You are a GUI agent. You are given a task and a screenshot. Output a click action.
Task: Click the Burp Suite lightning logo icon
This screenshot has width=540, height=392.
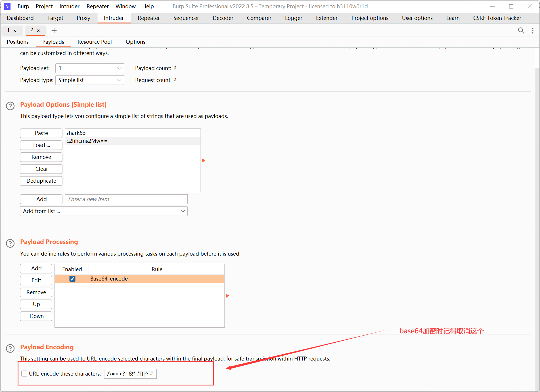point(7,6)
